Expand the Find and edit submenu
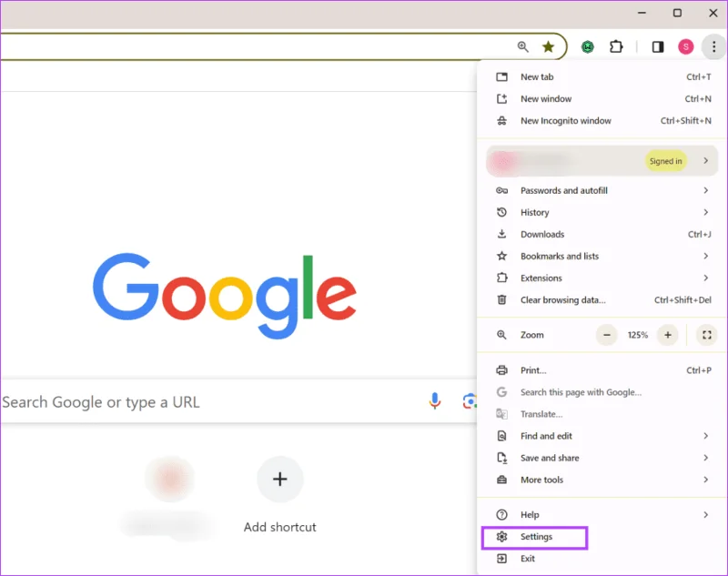 click(x=602, y=436)
